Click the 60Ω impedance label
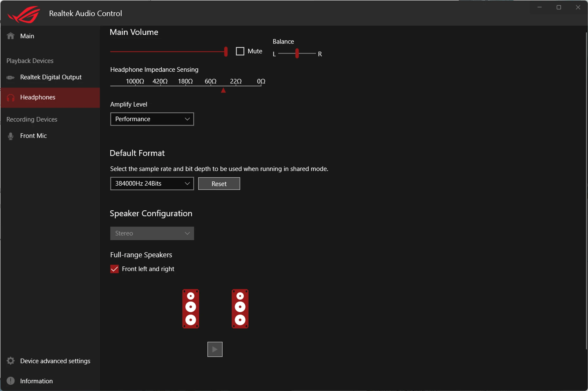The image size is (588, 391). tap(210, 81)
